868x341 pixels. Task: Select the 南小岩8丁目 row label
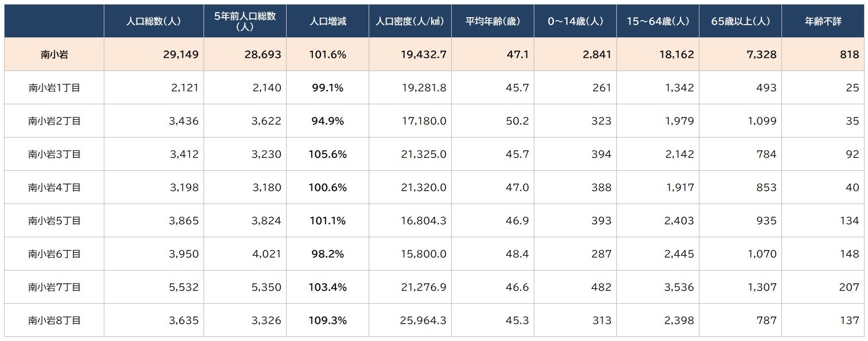pos(54,320)
